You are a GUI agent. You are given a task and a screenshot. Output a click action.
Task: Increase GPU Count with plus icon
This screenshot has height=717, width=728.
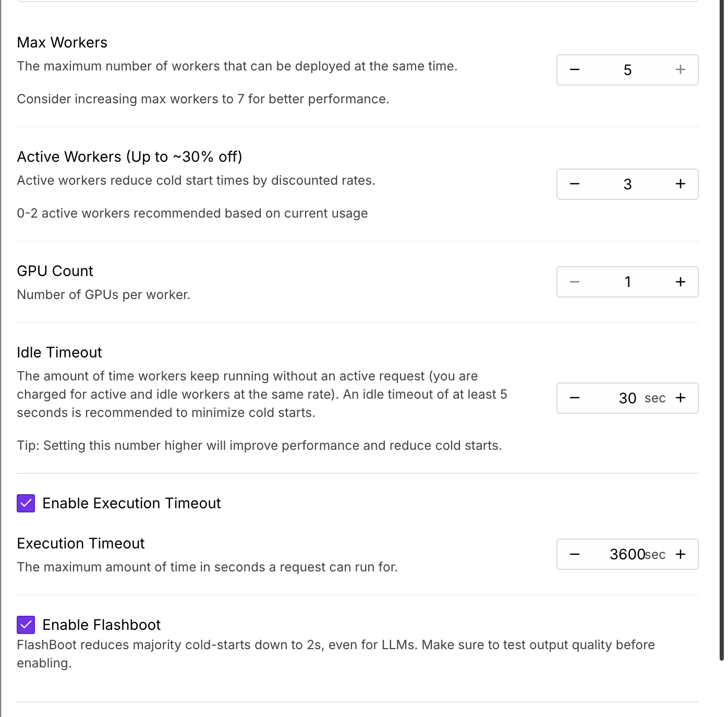pos(681,282)
